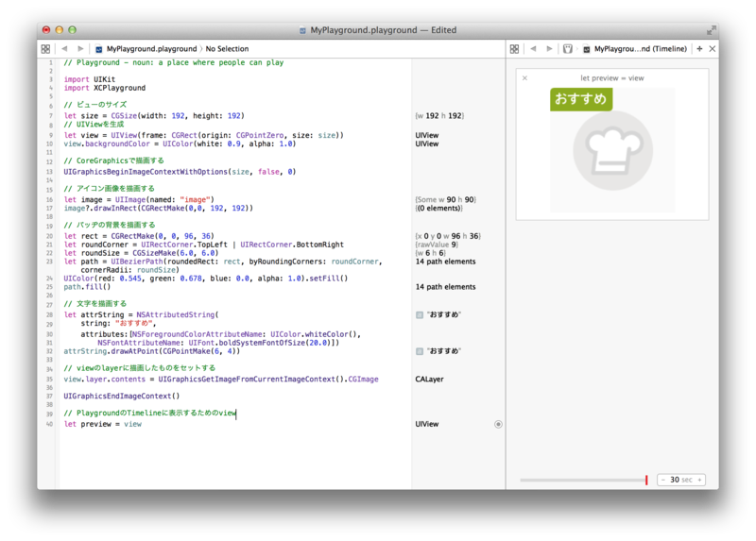The image size is (756, 541).
Task: Click '((0 elements))' result value
Action: (438, 208)
